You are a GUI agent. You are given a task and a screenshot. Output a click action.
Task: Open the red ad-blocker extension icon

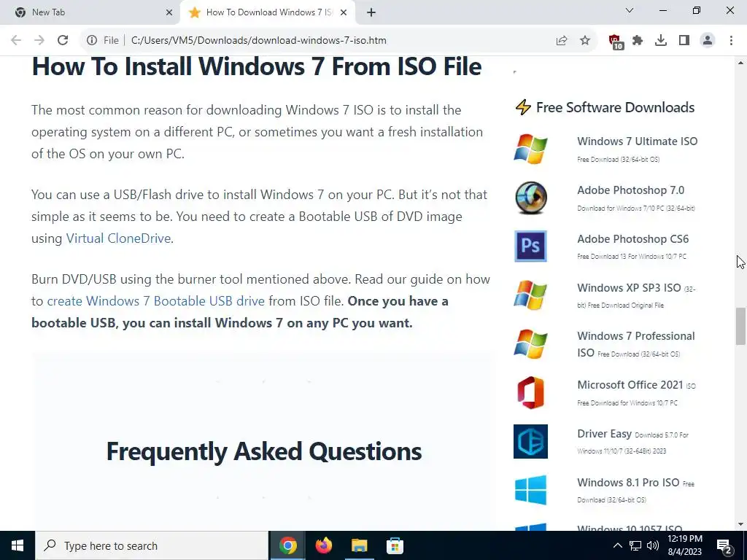(616, 42)
